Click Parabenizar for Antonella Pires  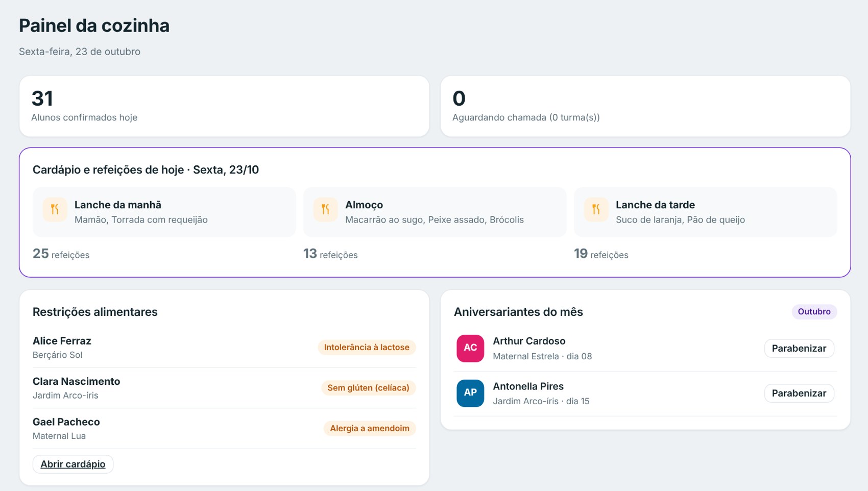(x=799, y=394)
